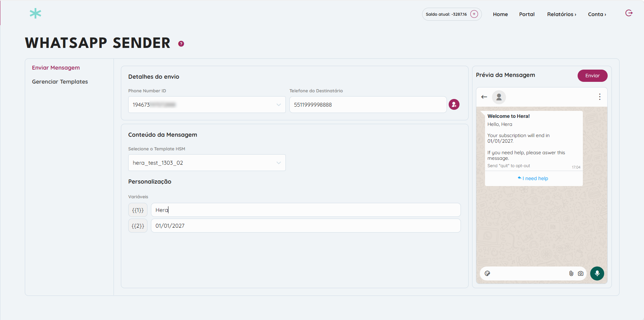Click the emoji sticker icon
The image size is (644, 320).
[487, 273]
